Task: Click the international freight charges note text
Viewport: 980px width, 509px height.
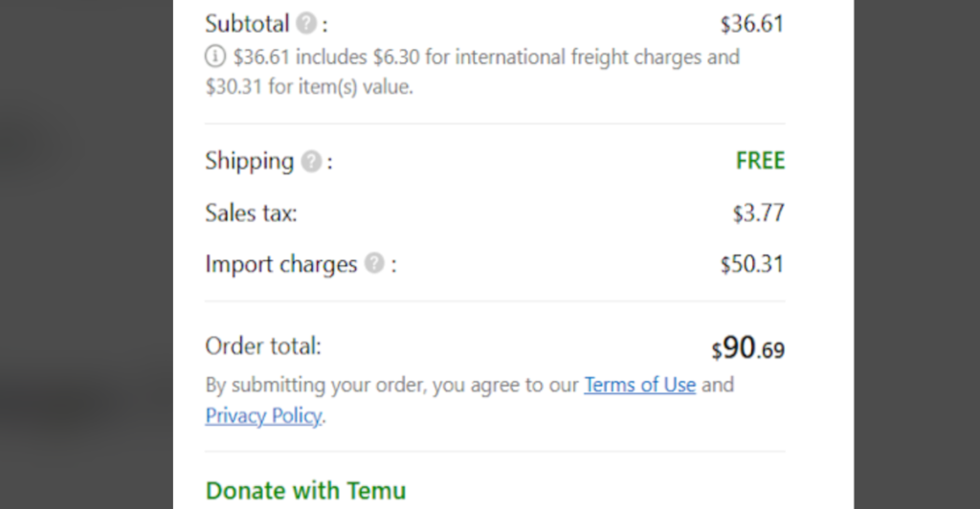Action: (x=486, y=56)
